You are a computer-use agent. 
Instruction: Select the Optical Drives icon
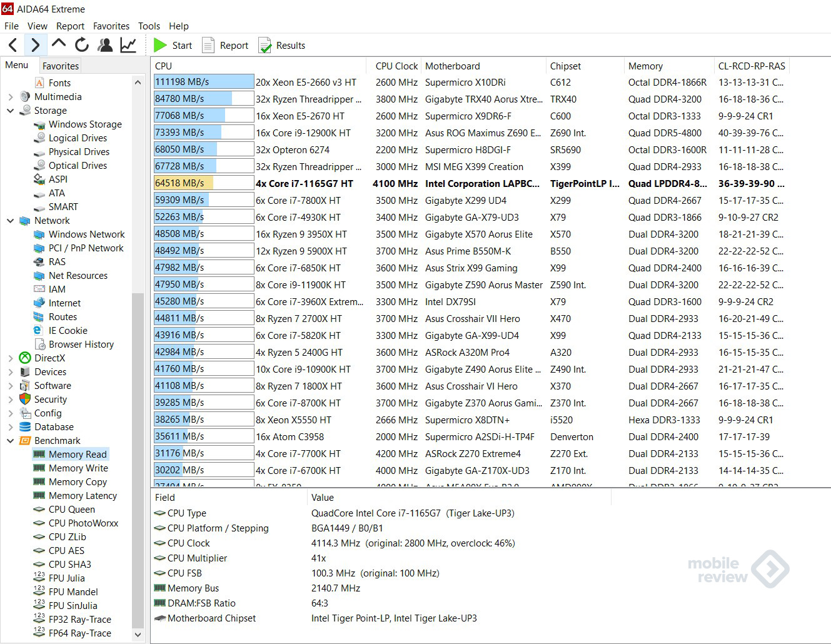[39, 166]
